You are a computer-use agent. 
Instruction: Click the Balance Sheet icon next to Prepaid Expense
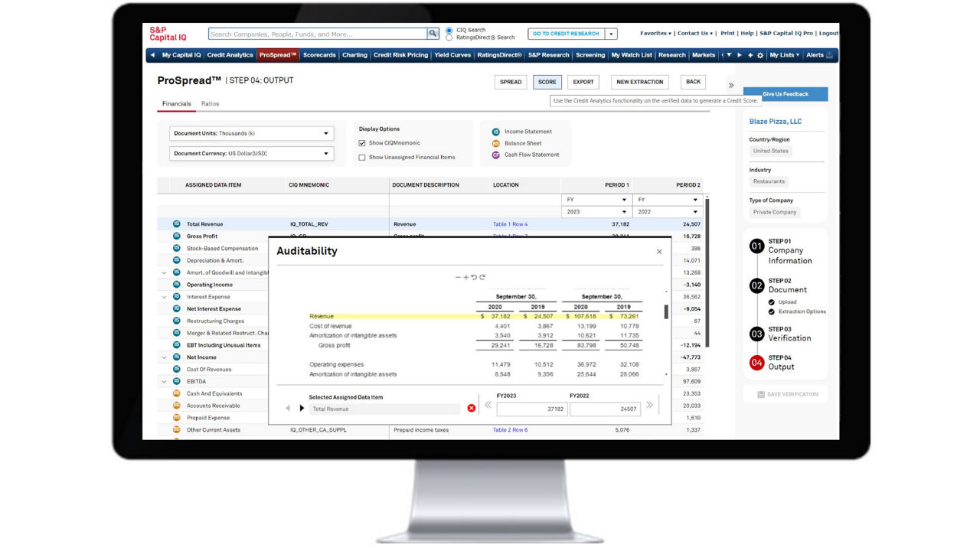click(x=177, y=418)
